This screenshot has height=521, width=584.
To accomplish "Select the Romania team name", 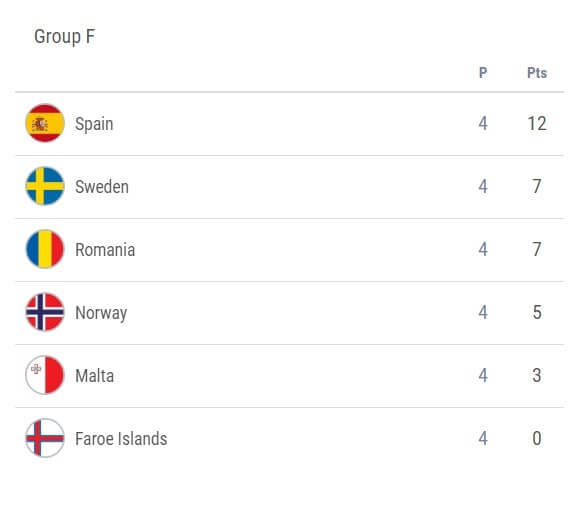I will coord(105,250).
